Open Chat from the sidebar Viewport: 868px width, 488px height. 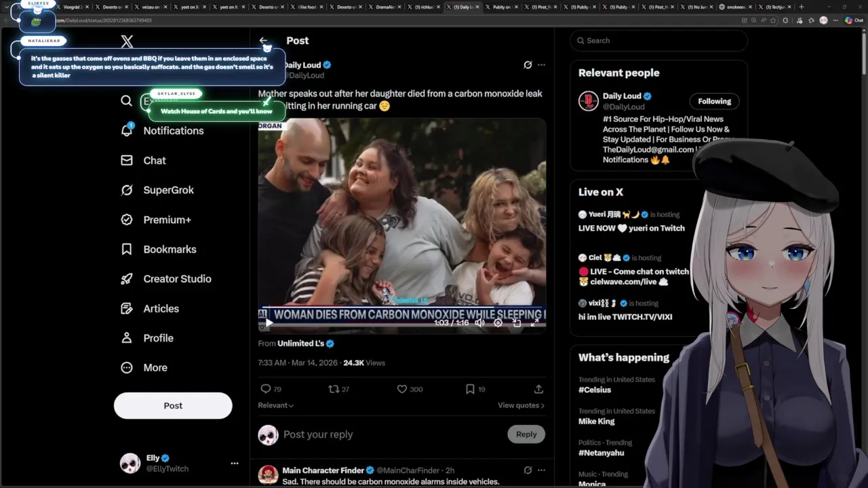(155, 161)
